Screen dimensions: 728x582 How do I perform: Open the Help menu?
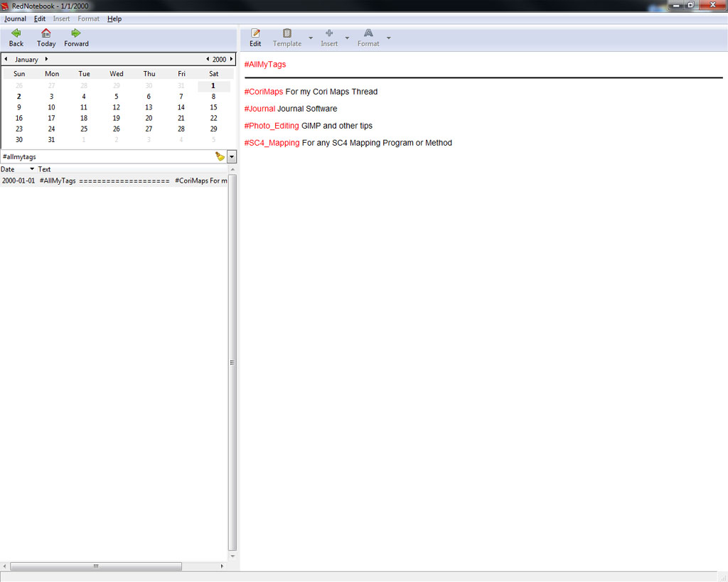(114, 18)
